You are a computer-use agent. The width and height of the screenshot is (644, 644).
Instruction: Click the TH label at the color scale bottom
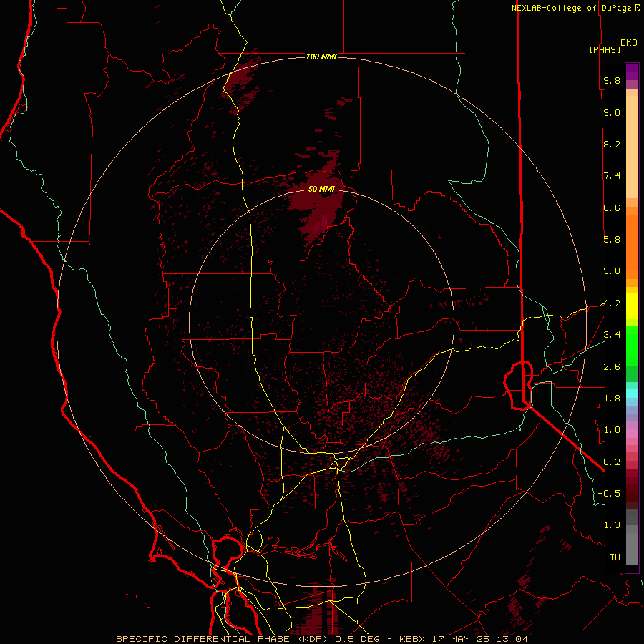(615, 557)
